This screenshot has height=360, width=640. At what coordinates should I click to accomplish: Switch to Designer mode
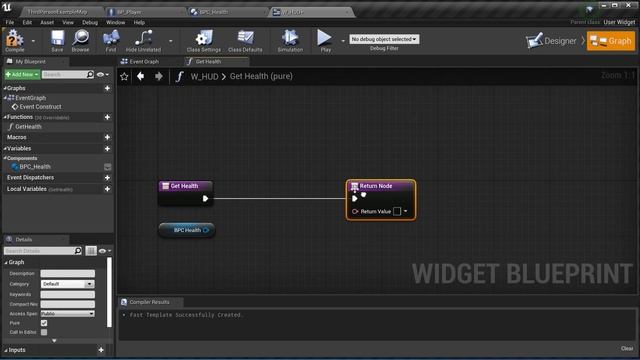coord(551,41)
